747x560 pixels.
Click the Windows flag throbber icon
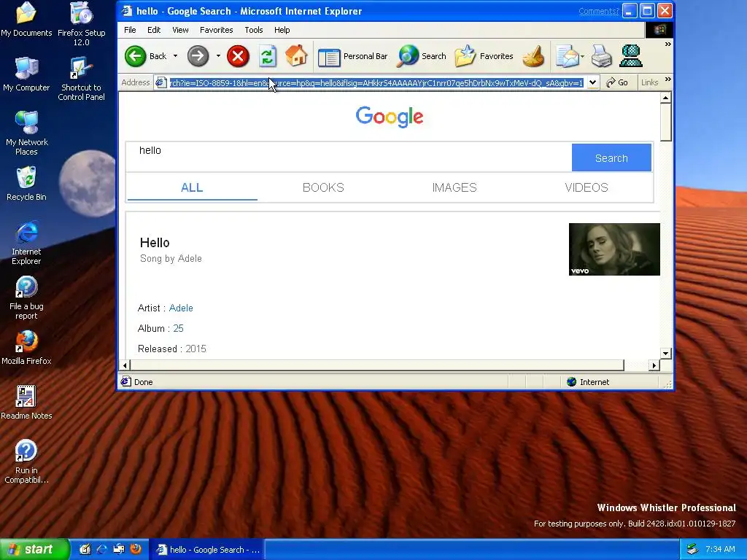659,30
